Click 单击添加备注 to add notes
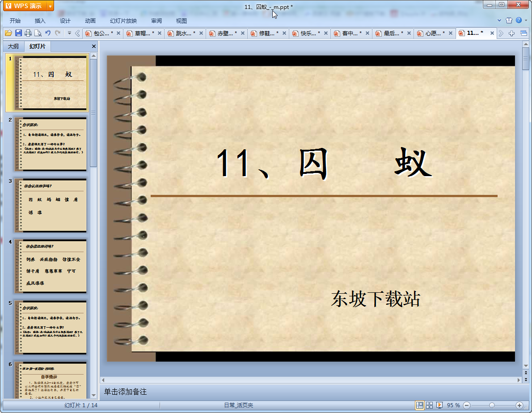532x413 pixels. pyautogui.click(x=126, y=392)
